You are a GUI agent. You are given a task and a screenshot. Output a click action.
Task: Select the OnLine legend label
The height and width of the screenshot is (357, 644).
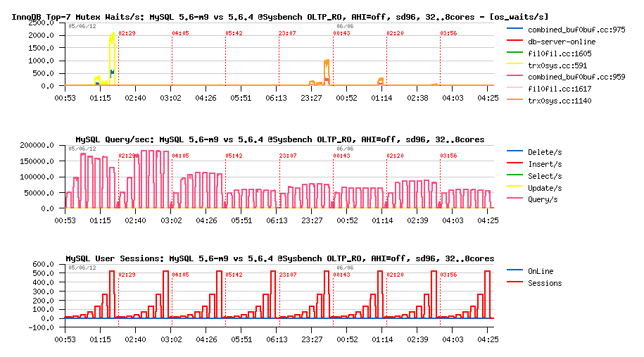(541, 271)
